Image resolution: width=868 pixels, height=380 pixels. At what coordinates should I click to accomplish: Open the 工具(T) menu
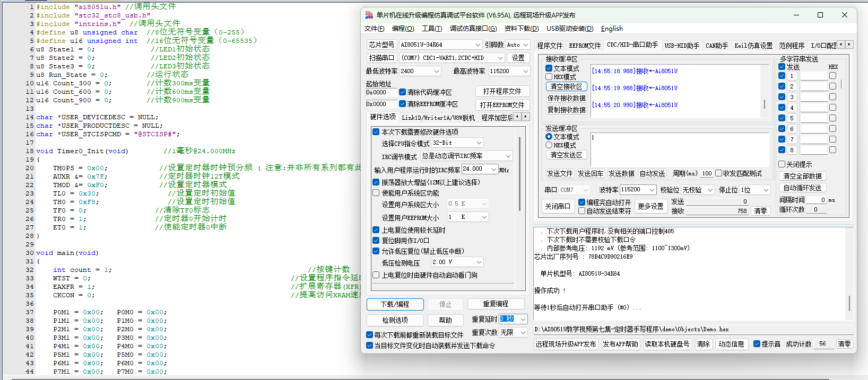[x=432, y=29]
